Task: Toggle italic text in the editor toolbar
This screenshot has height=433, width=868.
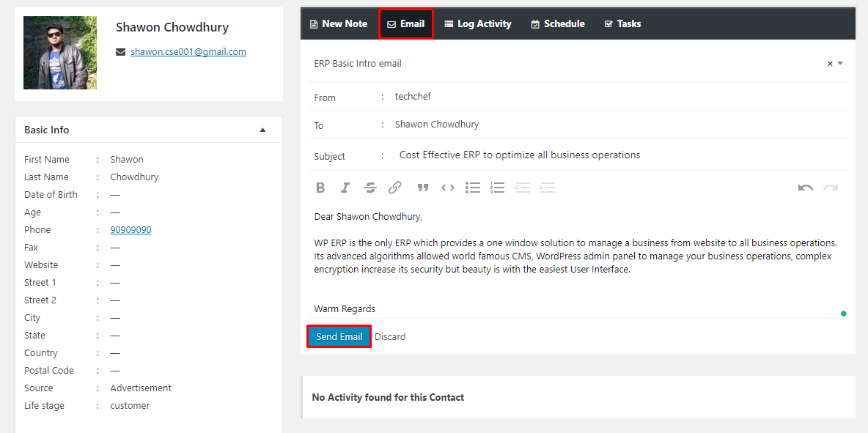Action: [x=345, y=188]
